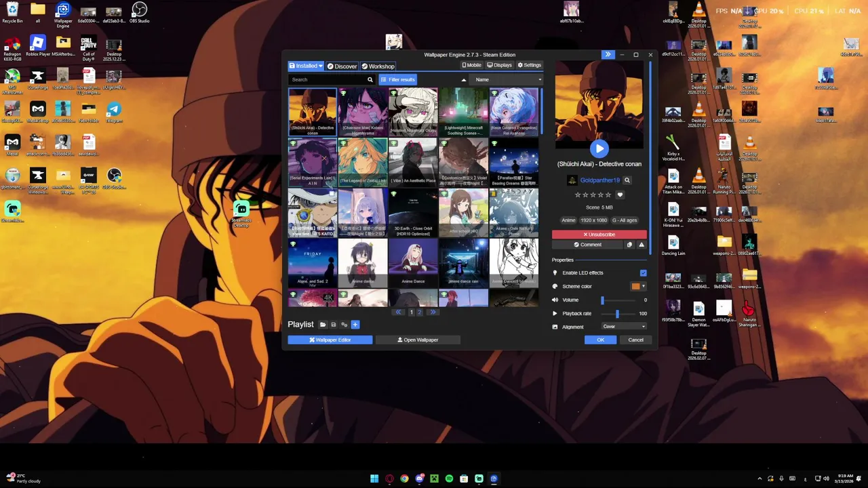Screen dimensions: 868x488
Task: Select Shuichi Akai Detective Conan wallpaper thumbnail
Action: pos(313,112)
